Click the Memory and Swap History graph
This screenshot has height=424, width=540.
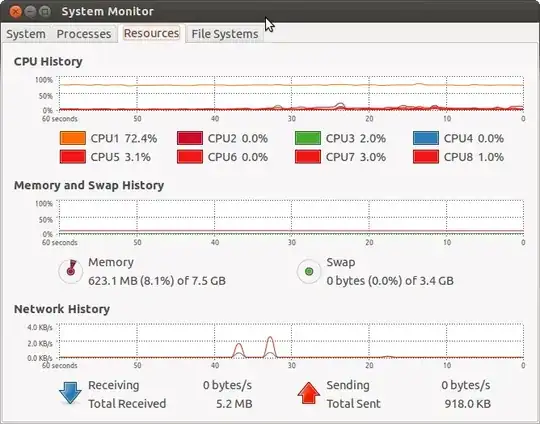pyautogui.click(x=291, y=217)
